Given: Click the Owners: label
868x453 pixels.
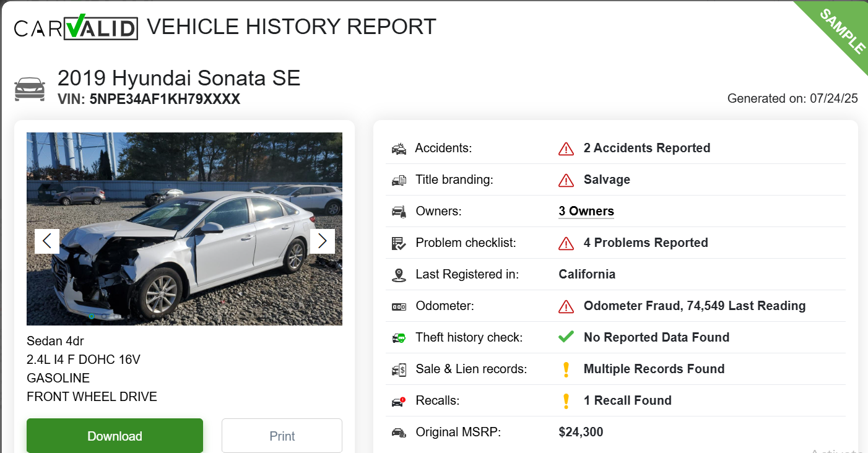Looking at the screenshot, I should 439,211.
